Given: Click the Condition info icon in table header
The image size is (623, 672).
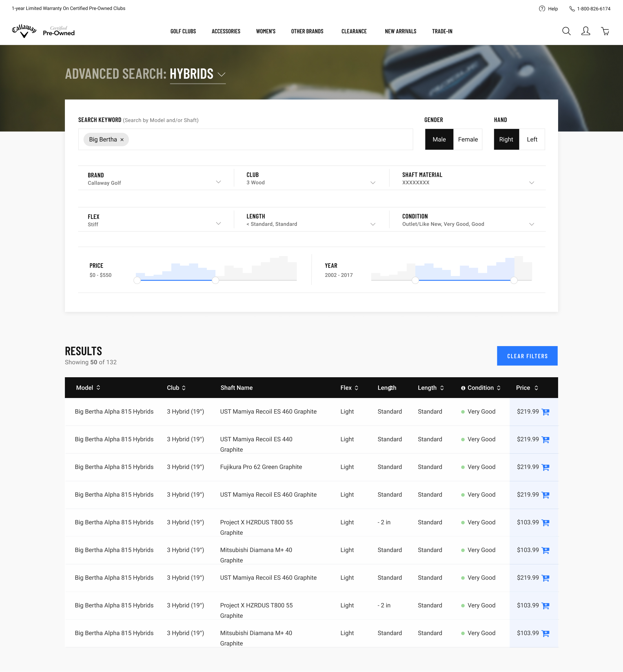Looking at the screenshot, I should (x=463, y=388).
